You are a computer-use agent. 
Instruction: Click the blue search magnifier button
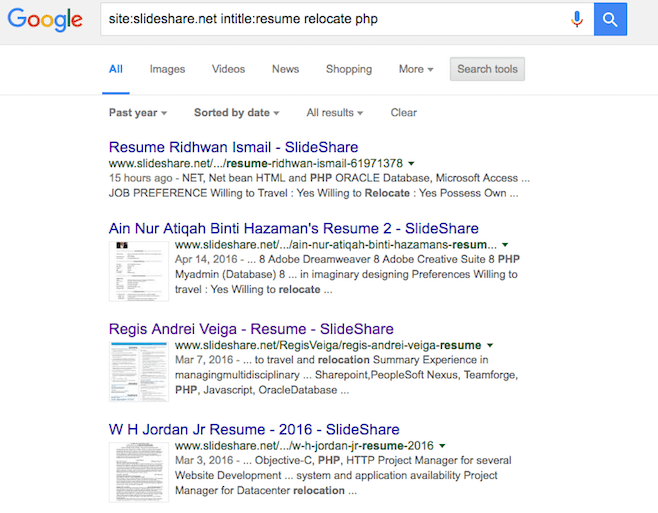click(x=610, y=19)
